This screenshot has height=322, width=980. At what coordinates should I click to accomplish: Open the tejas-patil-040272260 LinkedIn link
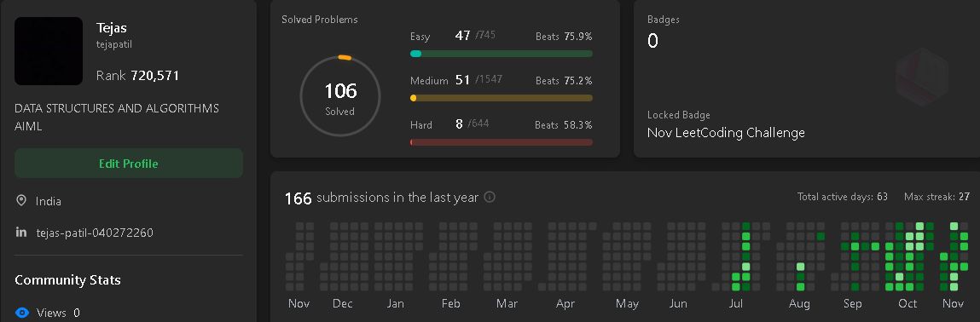95,233
